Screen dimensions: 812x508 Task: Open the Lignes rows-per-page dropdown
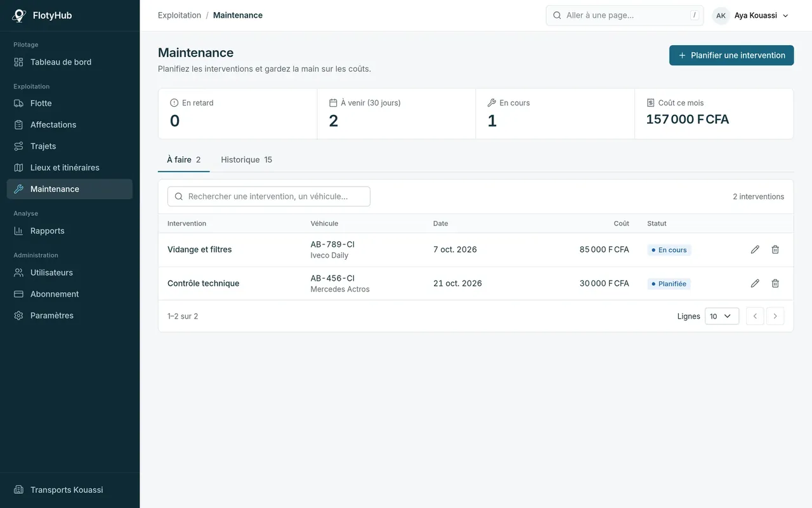click(722, 316)
